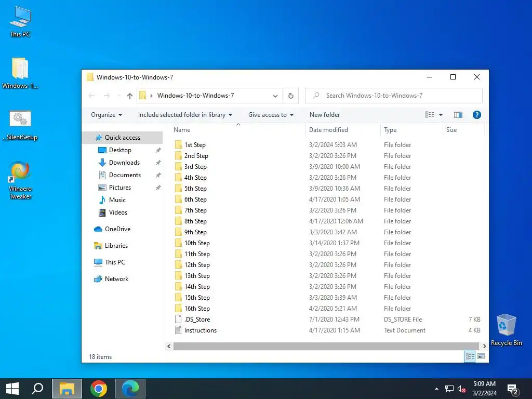The image size is (532, 399).
Task: Select Libraries in navigation pane
Action: pyautogui.click(x=116, y=246)
